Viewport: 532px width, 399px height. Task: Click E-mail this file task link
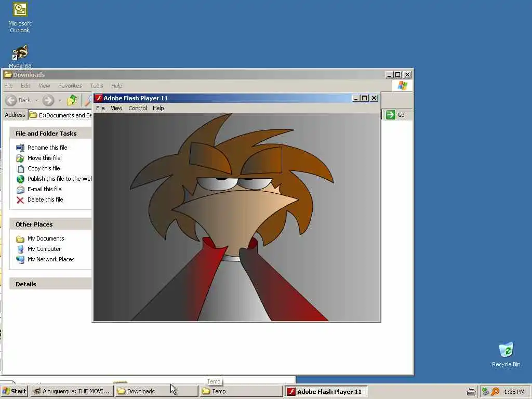point(45,189)
